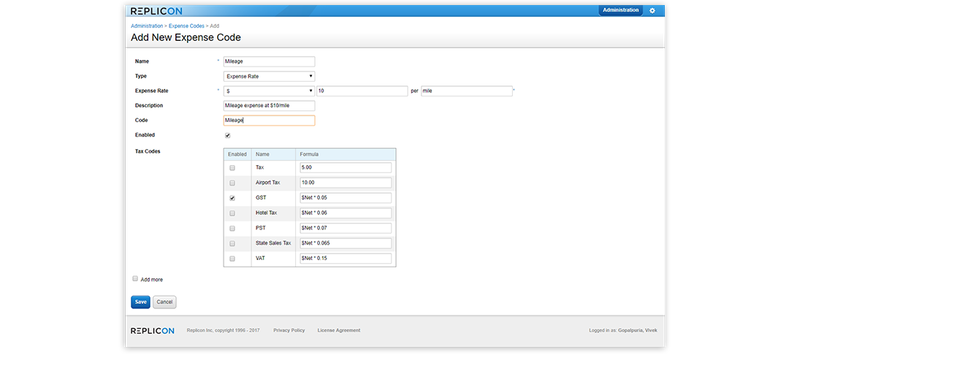The image size is (960, 385).
Task: Open the License Agreement footer link
Action: (339, 331)
